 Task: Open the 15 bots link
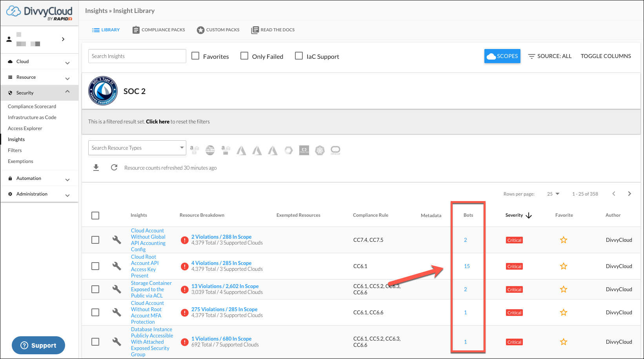(x=467, y=266)
